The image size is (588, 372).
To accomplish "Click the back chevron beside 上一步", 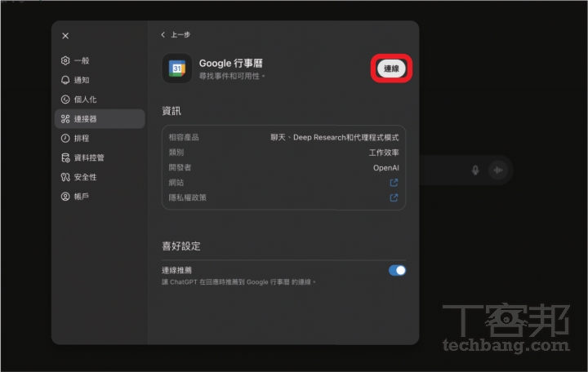I will [163, 35].
